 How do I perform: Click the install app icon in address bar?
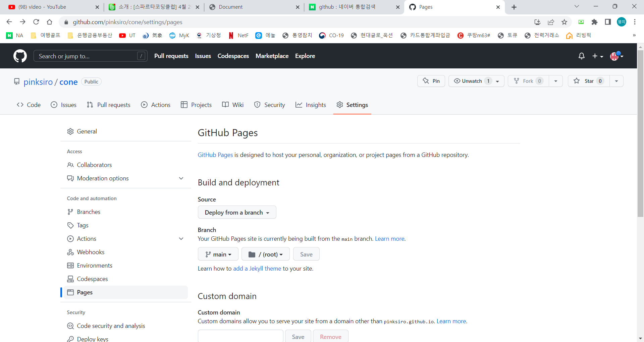[537, 22]
